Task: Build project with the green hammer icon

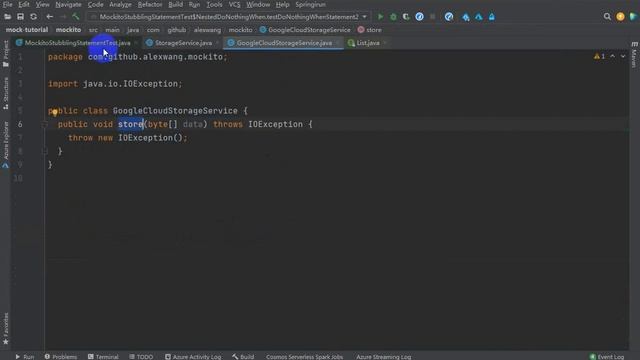Action: pos(76,17)
